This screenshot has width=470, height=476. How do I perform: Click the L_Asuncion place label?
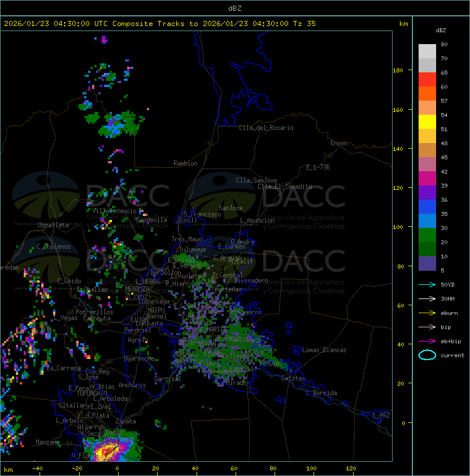tap(257, 220)
